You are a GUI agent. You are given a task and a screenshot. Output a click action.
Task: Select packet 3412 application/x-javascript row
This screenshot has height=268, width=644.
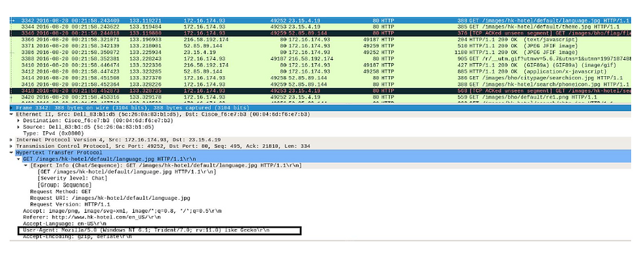click(x=321, y=72)
